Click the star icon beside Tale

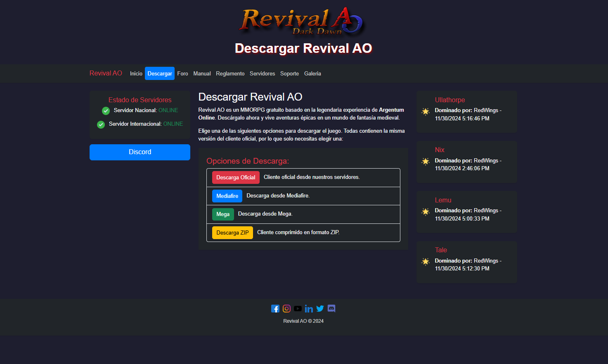click(x=426, y=262)
